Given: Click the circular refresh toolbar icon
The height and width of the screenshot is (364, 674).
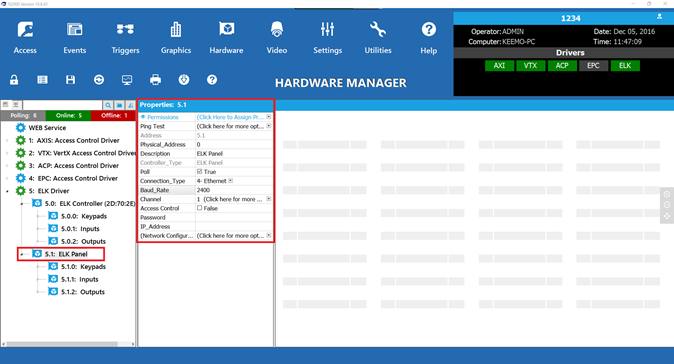Looking at the screenshot, I should (99, 80).
